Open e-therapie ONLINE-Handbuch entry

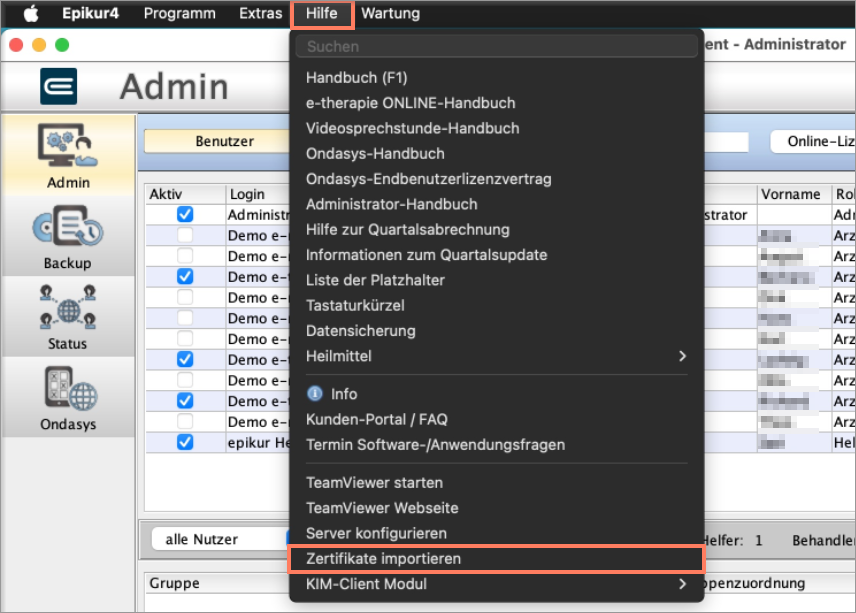coord(497,103)
